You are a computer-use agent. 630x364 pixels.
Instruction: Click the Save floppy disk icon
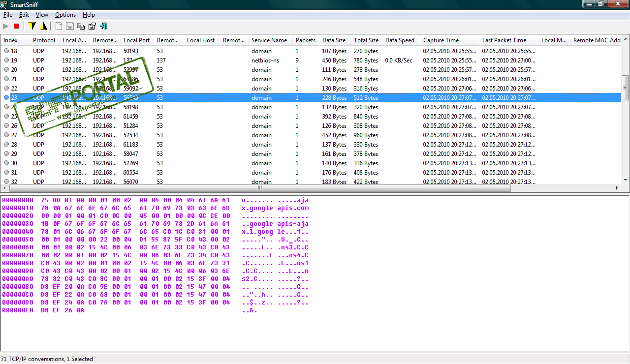(x=70, y=26)
